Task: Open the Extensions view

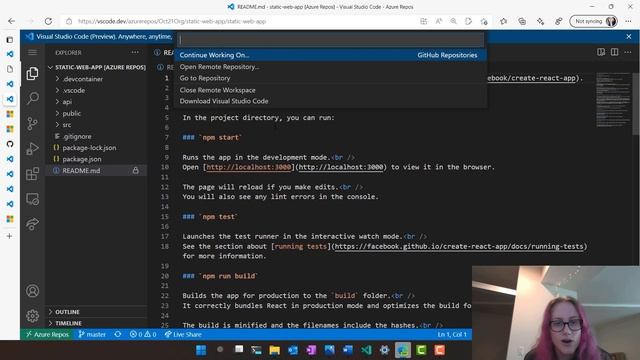Action: click(32, 174)
